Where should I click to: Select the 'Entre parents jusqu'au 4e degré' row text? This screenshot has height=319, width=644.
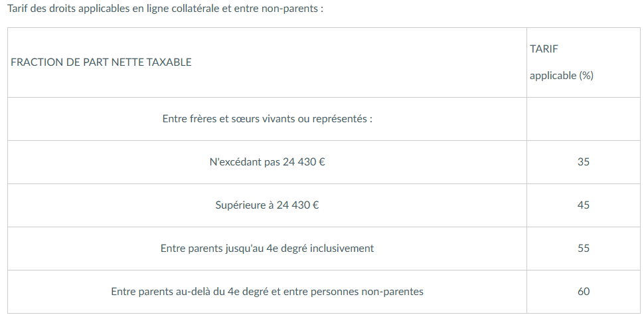[267, 249]
